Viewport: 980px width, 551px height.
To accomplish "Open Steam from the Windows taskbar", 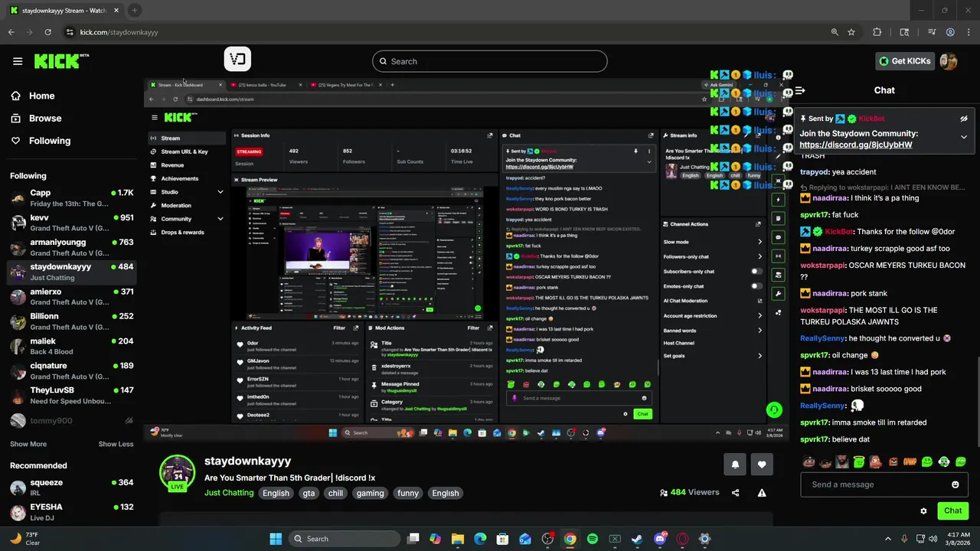I will coord(637,539).
